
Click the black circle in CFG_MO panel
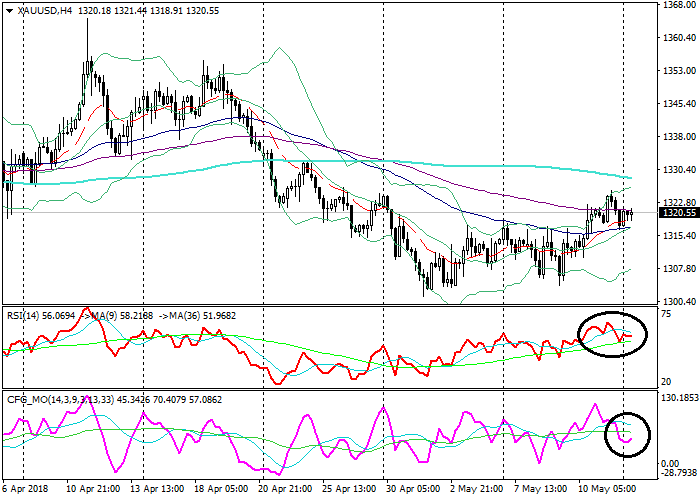[x=630, y=435]
